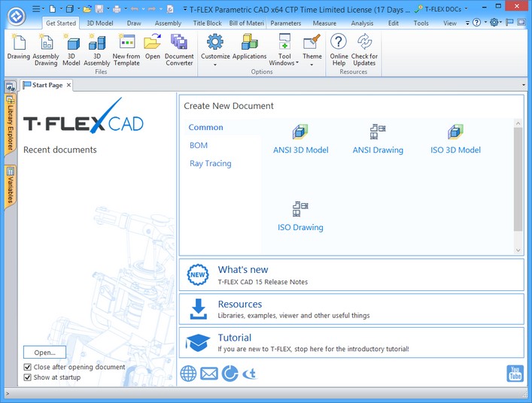Expand the hamburger menu dropdown arrow
532x403 pixels.
43,9
